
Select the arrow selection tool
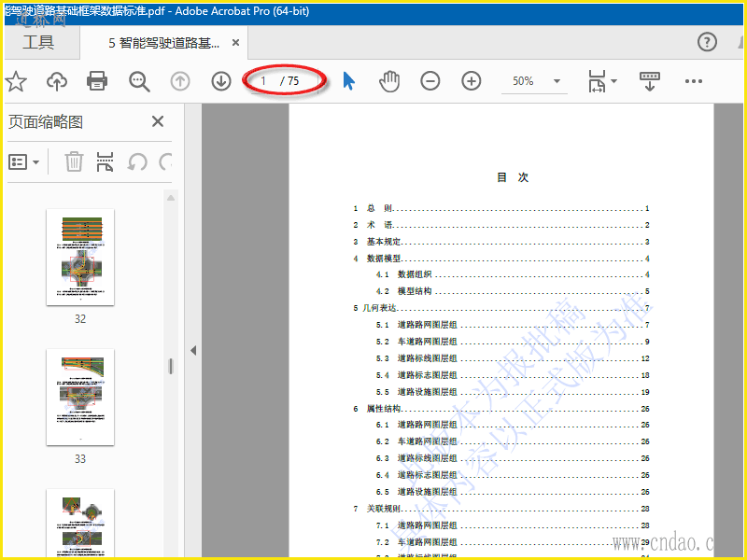(x=348, y=81)
